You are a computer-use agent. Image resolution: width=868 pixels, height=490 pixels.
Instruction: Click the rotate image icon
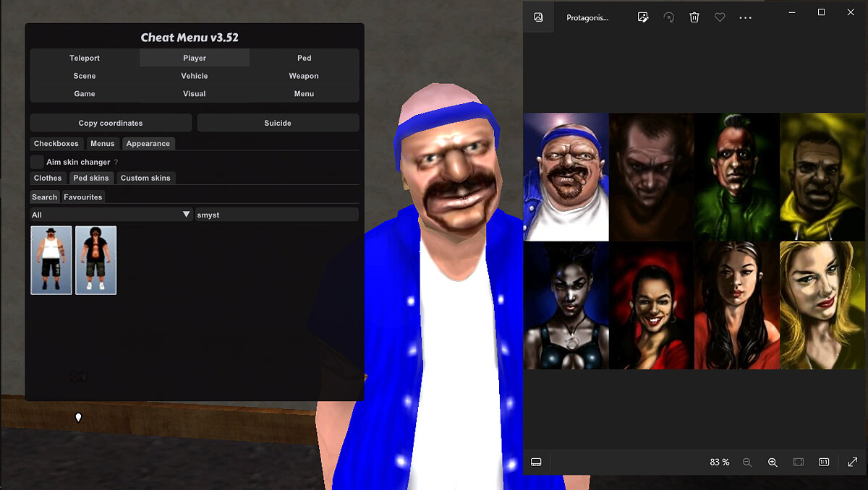[x=669, y=17]
